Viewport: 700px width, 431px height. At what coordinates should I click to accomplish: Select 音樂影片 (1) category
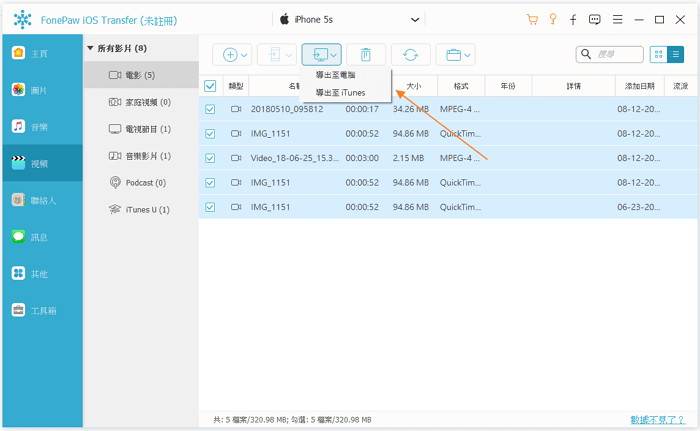141,155
